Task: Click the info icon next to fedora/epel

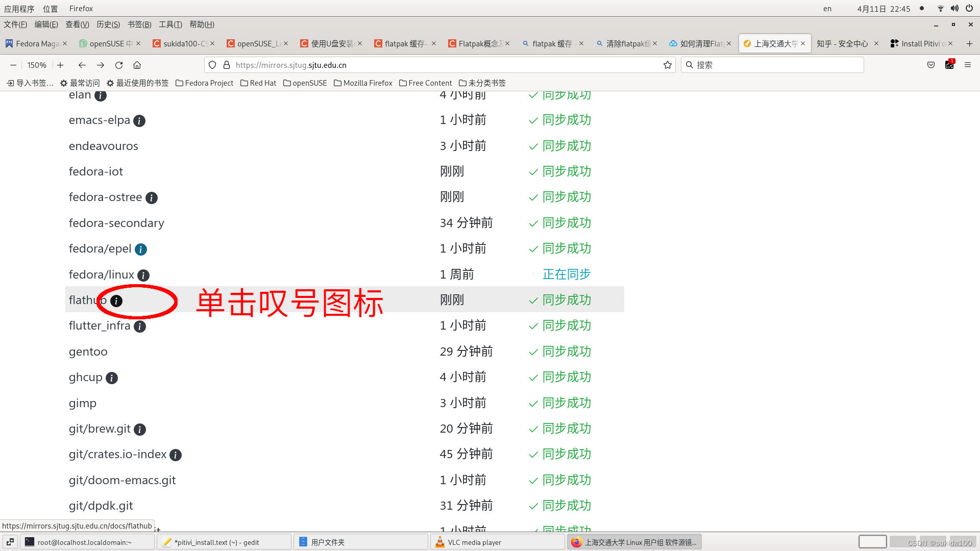Action: point(141,249)
